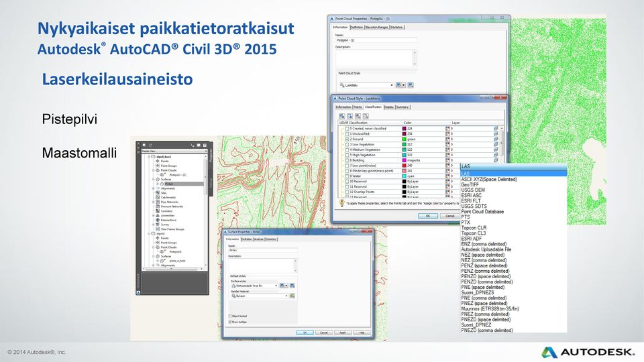This screenshot has width=644, height=362.
Task: Tick the 5 High Vegetation checkbox
Action: click(x=347, y=155)
